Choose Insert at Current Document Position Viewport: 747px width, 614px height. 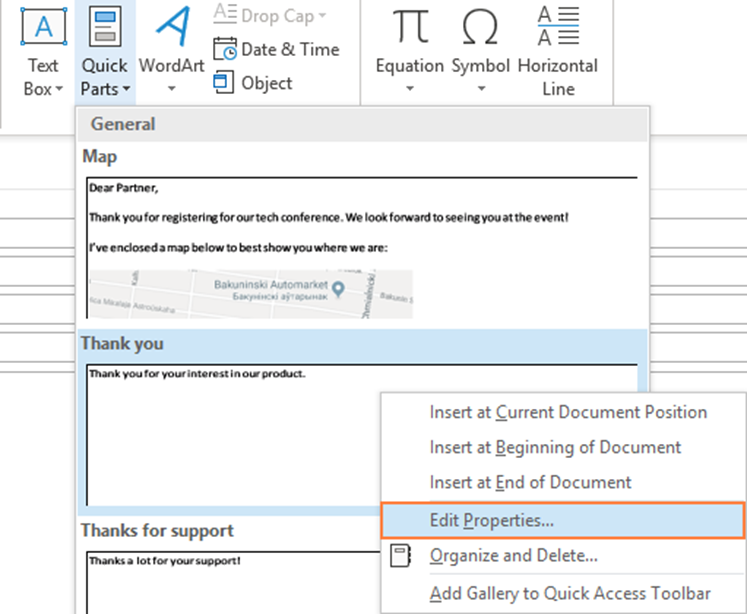coord(563,412)
